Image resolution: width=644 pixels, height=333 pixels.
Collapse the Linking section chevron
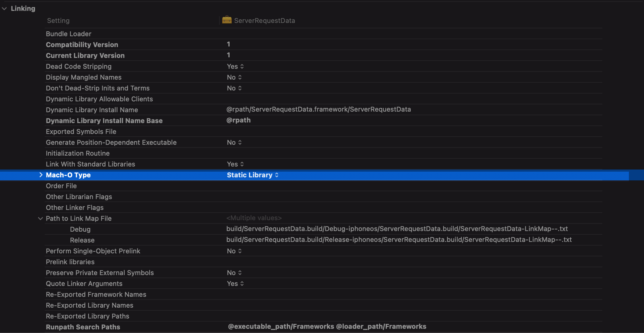(5, 9)
